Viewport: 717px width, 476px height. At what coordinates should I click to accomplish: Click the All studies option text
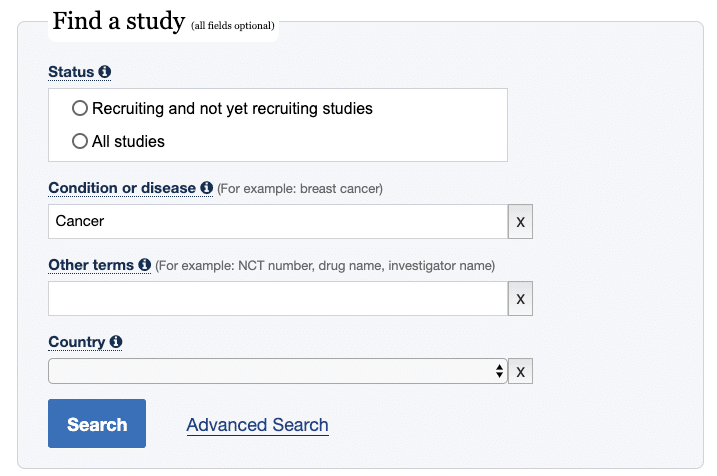coord(128,141)
